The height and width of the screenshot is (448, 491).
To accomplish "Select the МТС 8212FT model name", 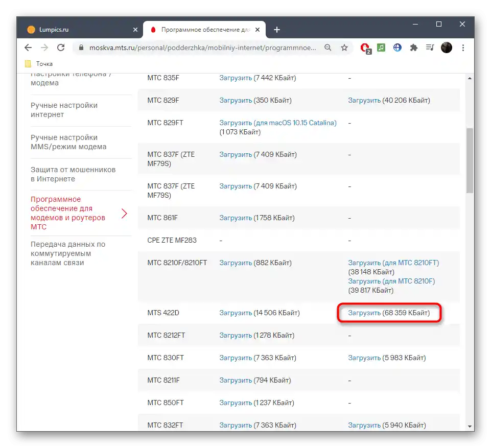I will [166, 335].
